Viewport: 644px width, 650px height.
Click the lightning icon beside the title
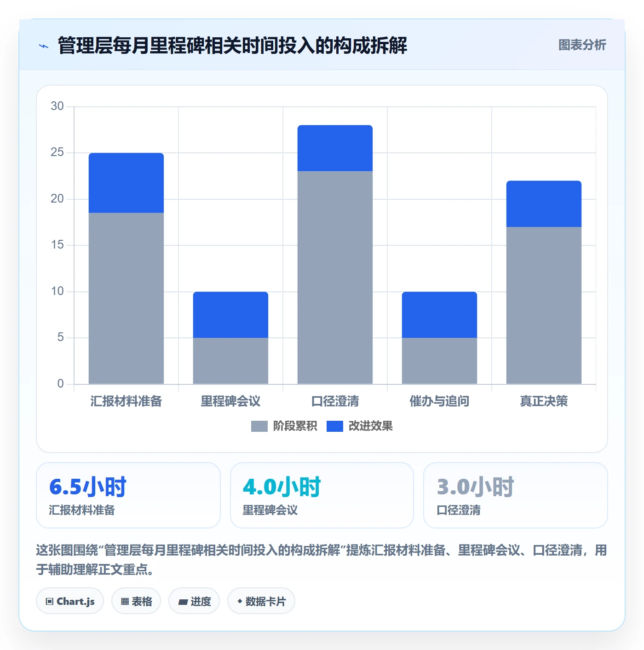pyautogui.click(x=44, y=46)
